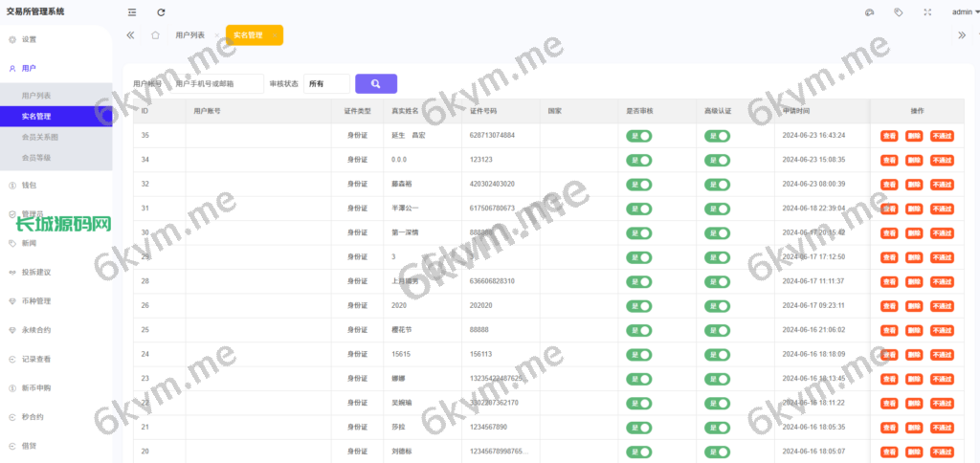Toggle 是否审核 switch for ID 34
The width and height of the screenshot is (980, 463).
tap(638, 160)
